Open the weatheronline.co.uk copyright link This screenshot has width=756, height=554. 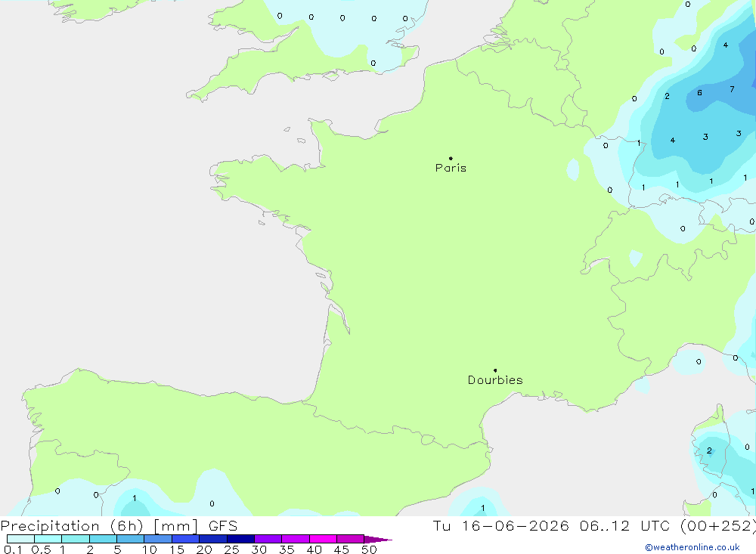coord(692,547)
